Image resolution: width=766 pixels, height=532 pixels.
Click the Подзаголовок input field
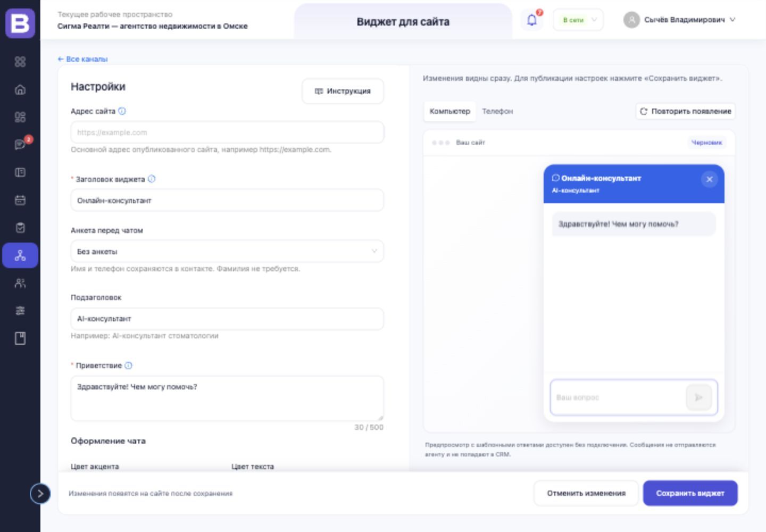coord(227,319)
